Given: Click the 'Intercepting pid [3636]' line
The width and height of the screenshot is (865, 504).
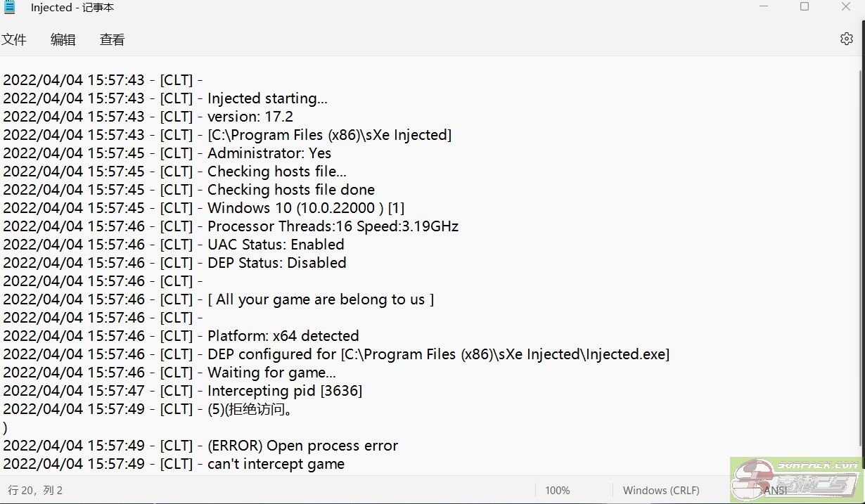Looking at the screenshot, I should tap(285, 391).
